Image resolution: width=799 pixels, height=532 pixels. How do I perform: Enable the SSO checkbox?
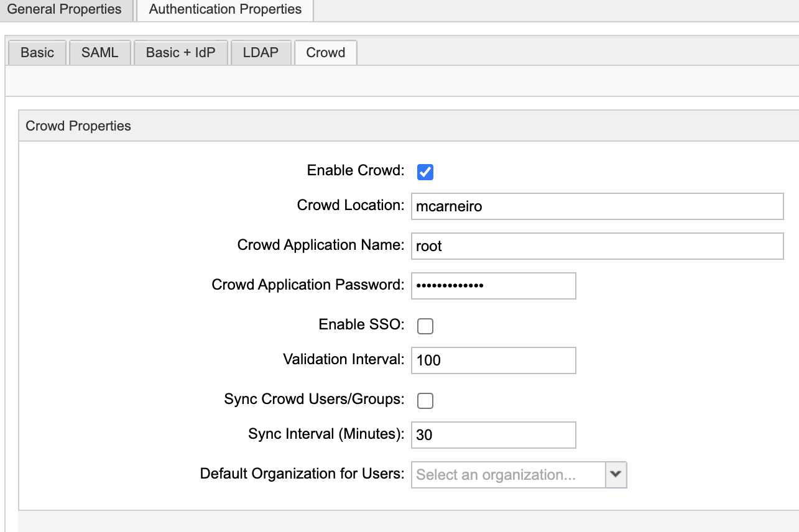click(x=425, y=326)
